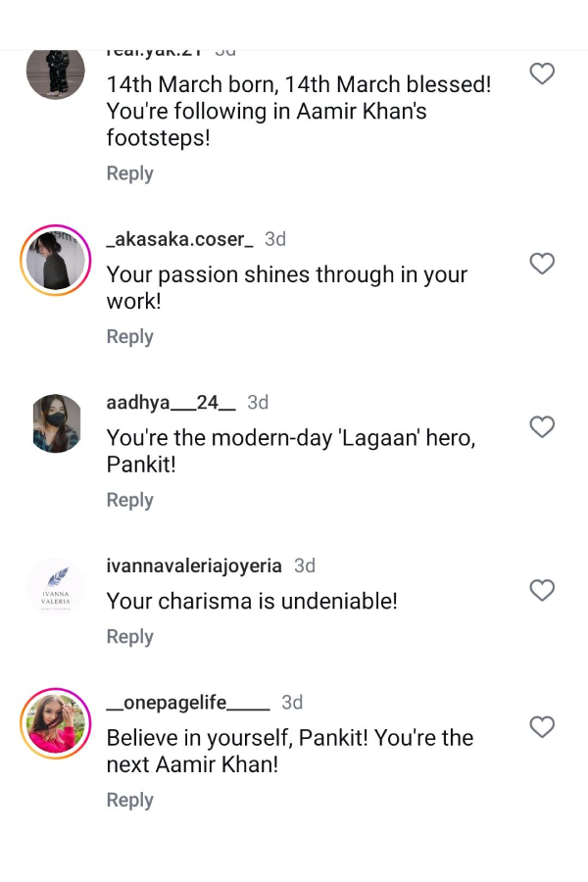Reply to 'Believe in yourself, Pankit!' comment
Viewport: 588px width, 882px height.
tap(129, 800)
